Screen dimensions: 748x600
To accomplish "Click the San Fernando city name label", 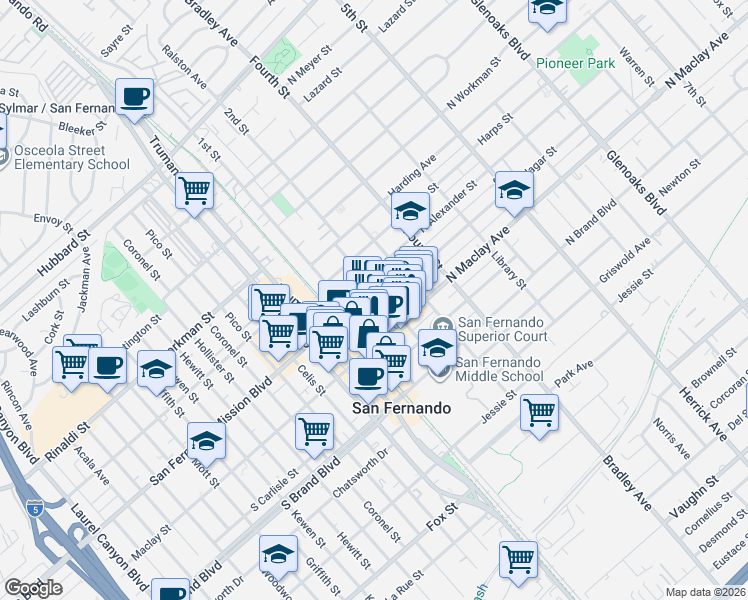I will [401, 408].
